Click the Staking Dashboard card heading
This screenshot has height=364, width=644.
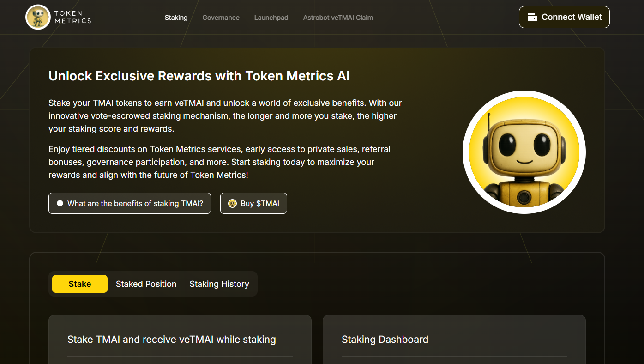coord(385,339)
